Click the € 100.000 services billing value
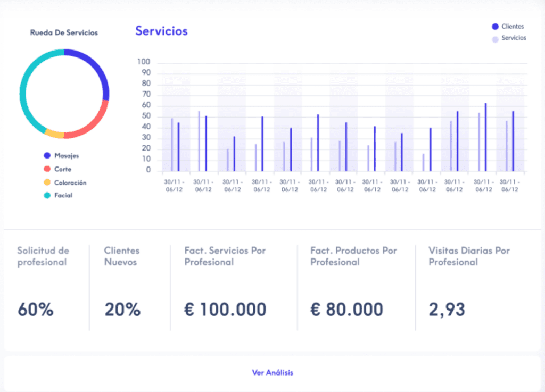Image resolution: width=545 pixels, height=392 pixels. pyautogui.click(x=225, y=310)
